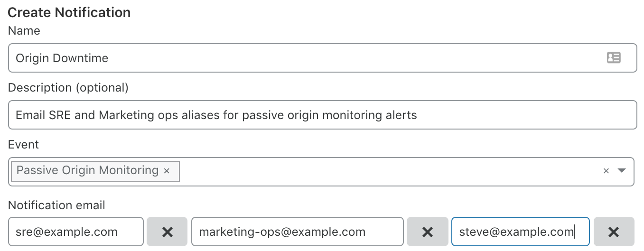Edit the marketing-ops@example.com email field

pyautogui.click(x=298, y=232)
